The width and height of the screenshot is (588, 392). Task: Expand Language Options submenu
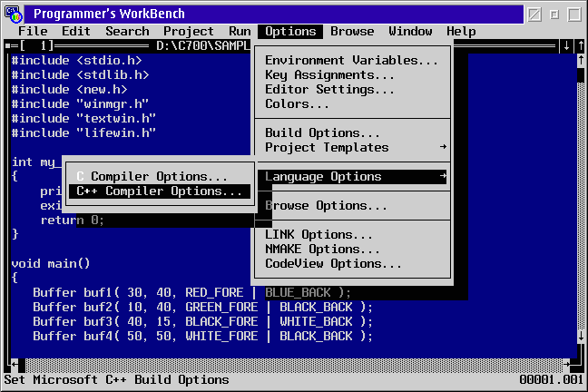(352, 176)
